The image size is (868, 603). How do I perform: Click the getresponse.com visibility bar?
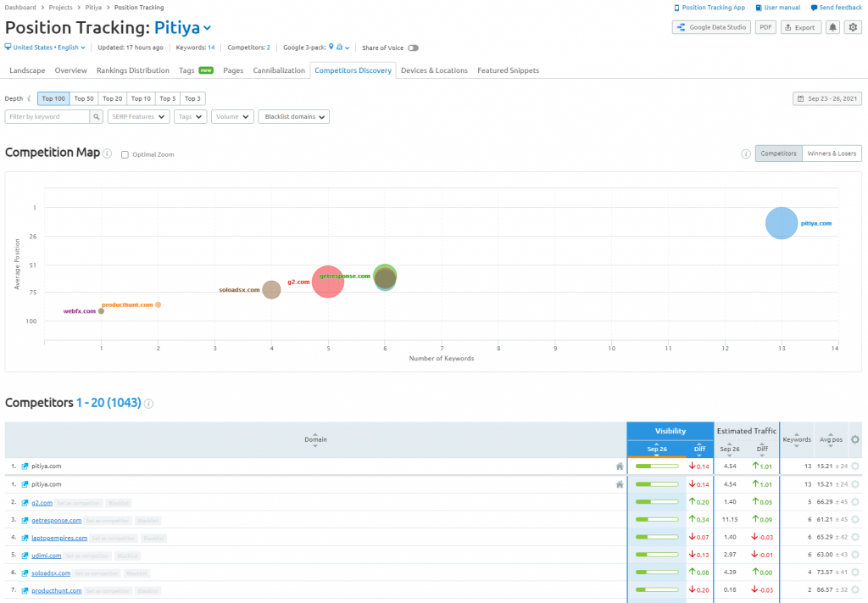click(x=657, y=519)
